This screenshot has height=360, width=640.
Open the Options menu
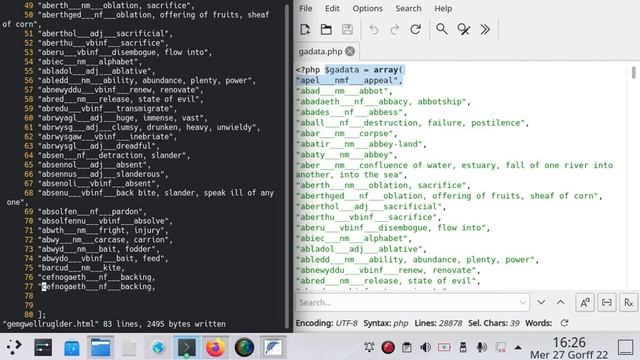(367, 9)
